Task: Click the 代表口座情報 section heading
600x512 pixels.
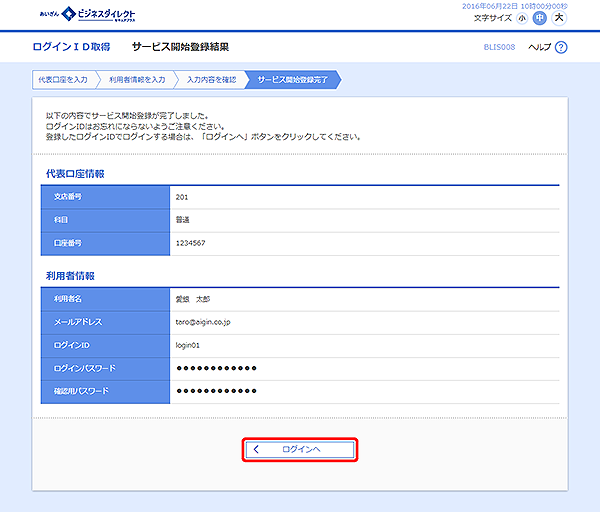Action: click(x=75, y=174)
